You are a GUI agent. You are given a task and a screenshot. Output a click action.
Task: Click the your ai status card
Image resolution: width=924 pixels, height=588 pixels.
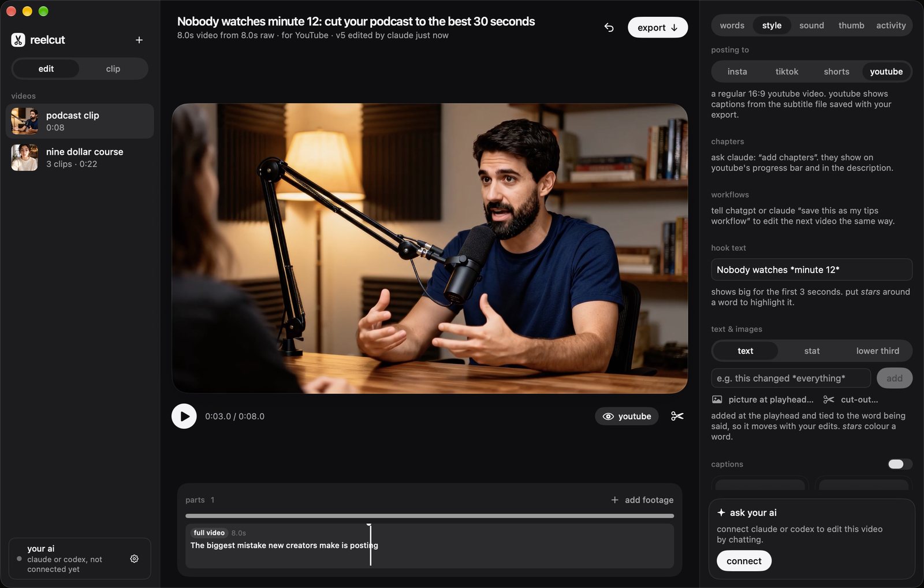click(x=80, y=559)
